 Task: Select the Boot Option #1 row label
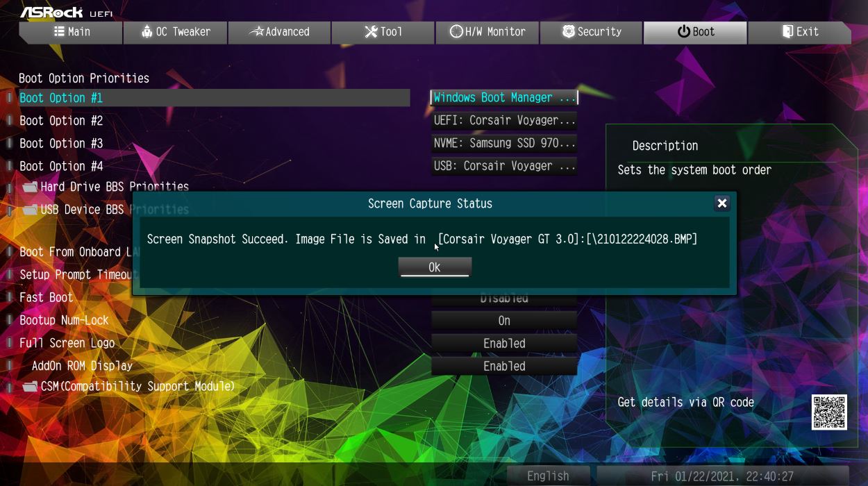[61, 98]
